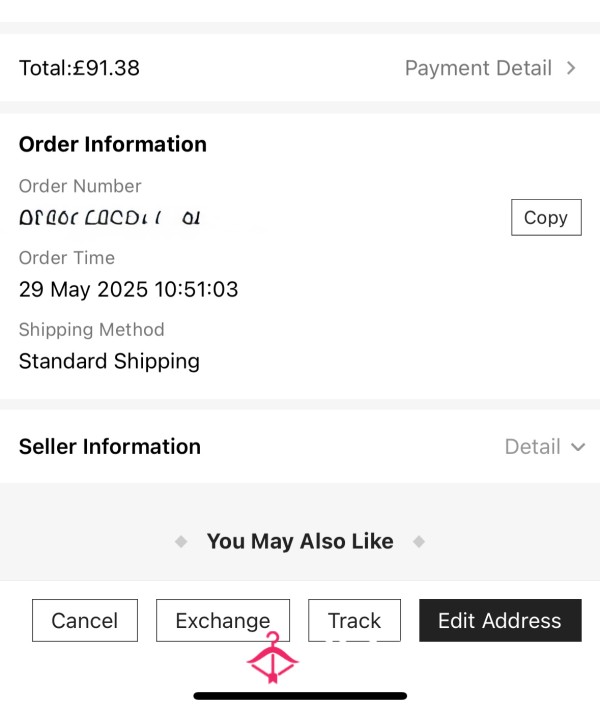
Task: Select the obscured order number text
Action: click(x=109, y=218)
